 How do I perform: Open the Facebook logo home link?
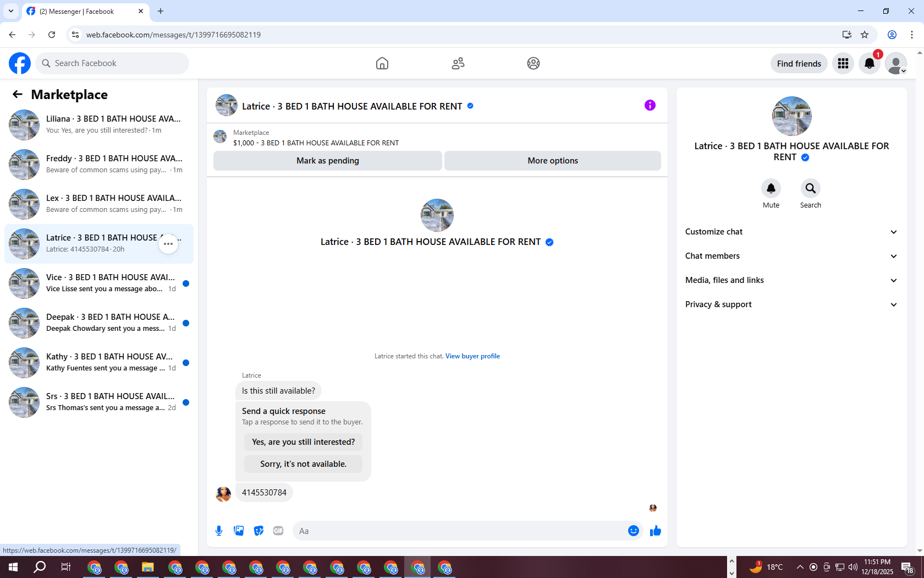click(x=20, y=63)
